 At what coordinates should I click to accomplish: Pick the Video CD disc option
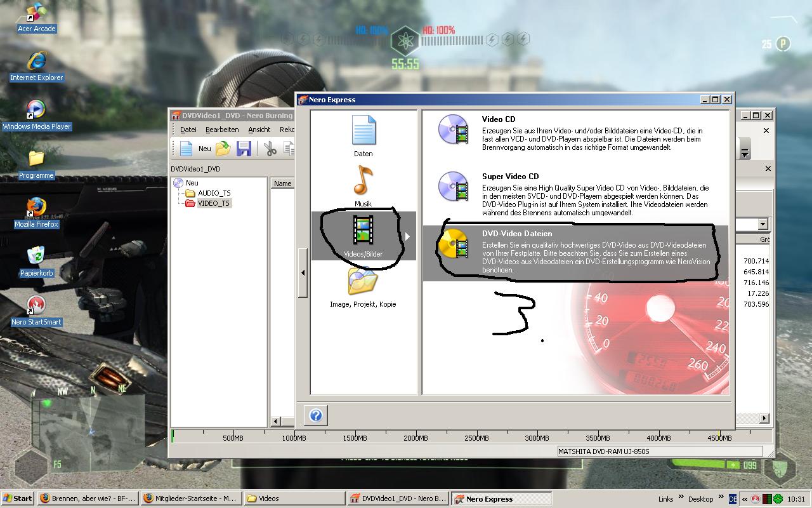point(453,130)
